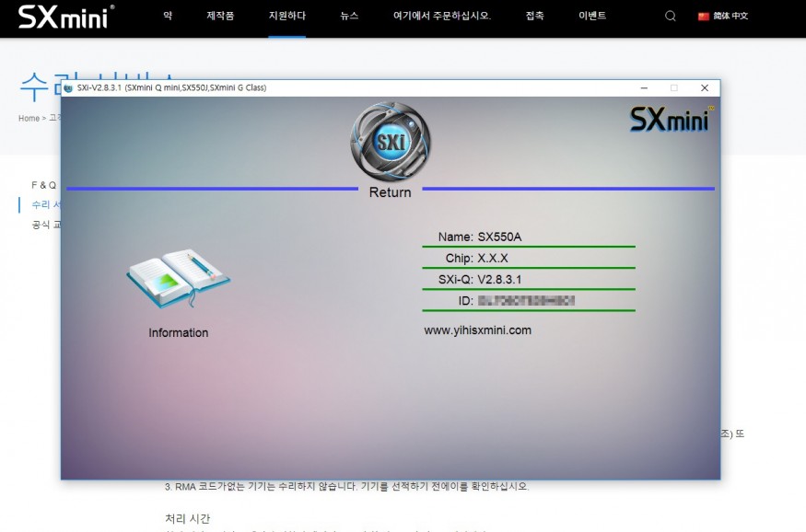Screen dimensions: 806x532
Task: Open the 이벤트 menu item
Action: 592,16
